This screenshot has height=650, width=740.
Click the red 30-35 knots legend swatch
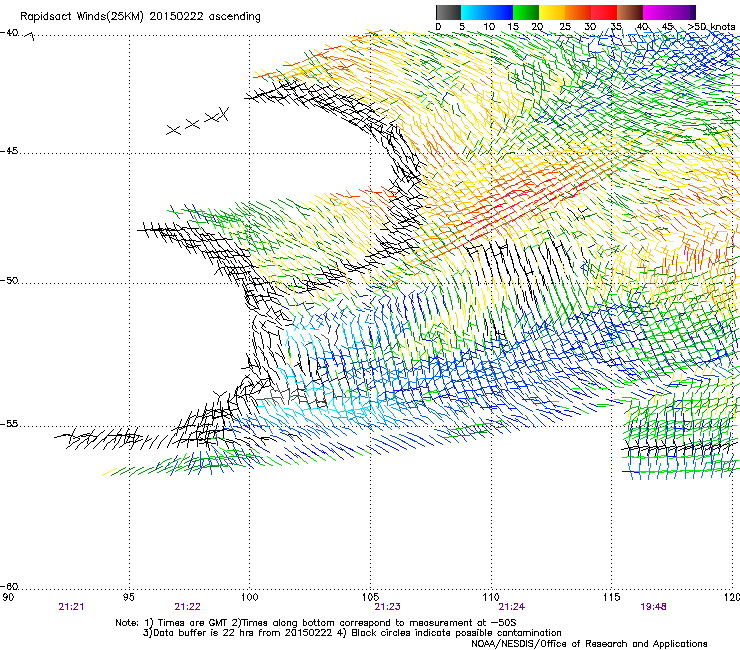tap(604, 12)
